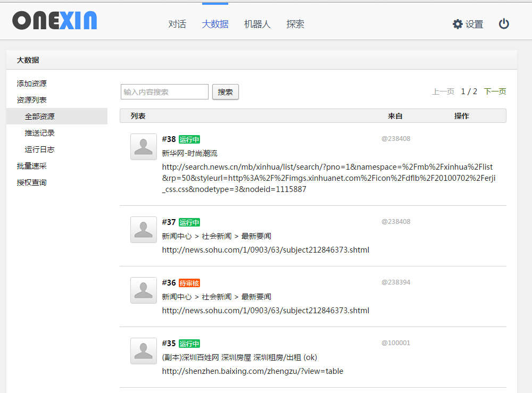The height and width of the screenshot is (393, 532).
Task: Click avatar thumbnail of resource #38
Action: pyautogui.click(x=144, y=147)
